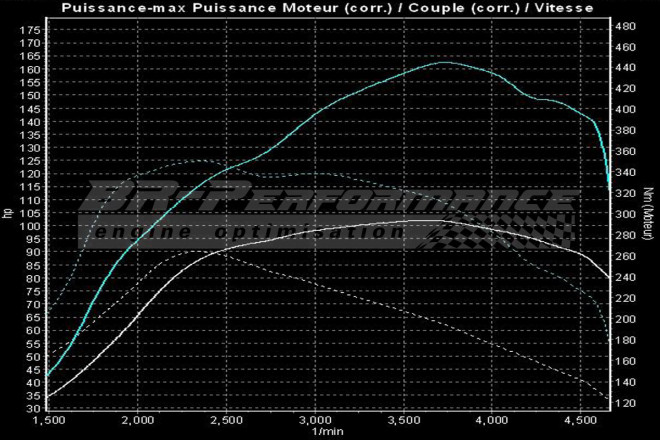
Task: Click the 175 value on the hp axis
Action: tap(29, 31)
